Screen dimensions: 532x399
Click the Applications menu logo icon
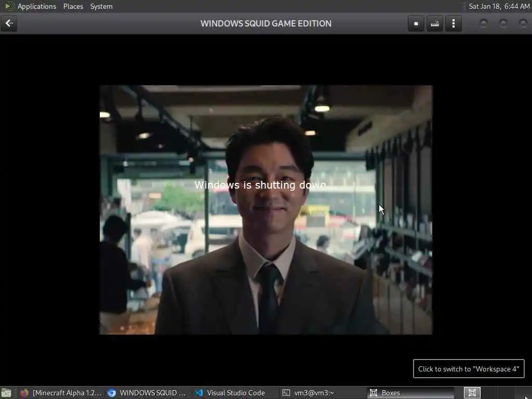pos(9,6)
